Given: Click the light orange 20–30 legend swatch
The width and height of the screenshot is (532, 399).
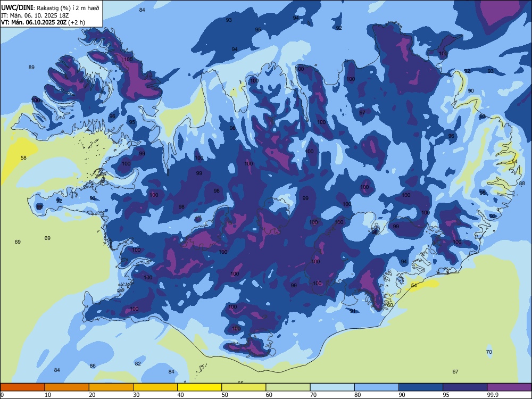Looking at the screenshot, I should 111,387.
